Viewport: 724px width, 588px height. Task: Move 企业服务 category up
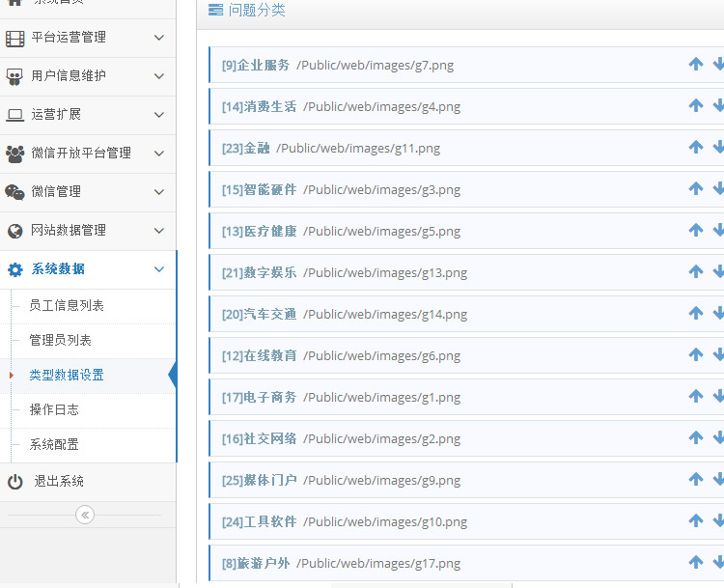[695, 64]
